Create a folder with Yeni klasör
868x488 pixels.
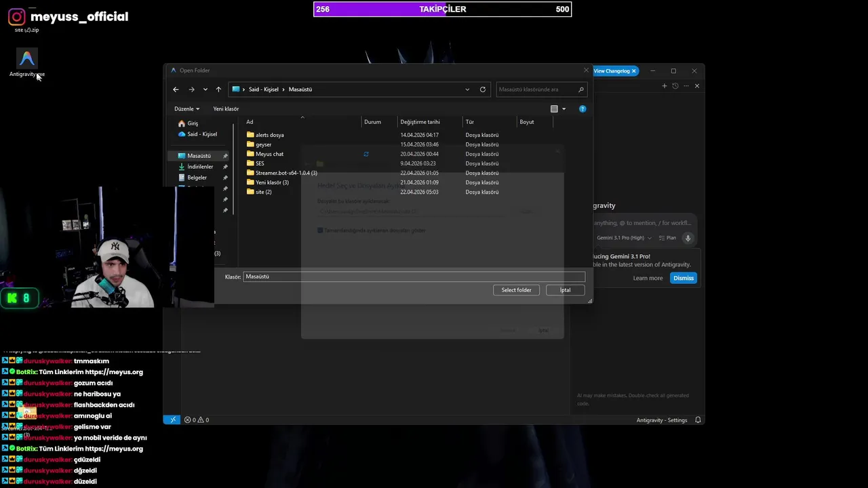pyautogui.click(x=226, y=108)
